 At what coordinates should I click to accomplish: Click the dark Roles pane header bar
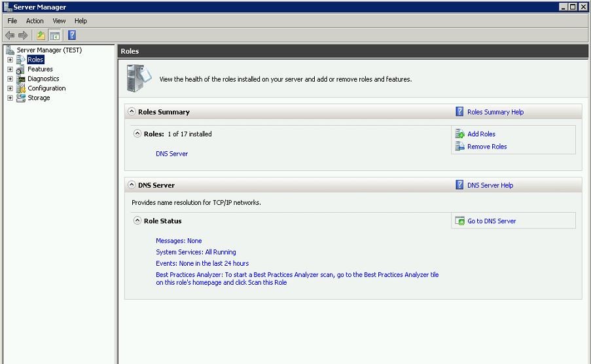(353, 51)
